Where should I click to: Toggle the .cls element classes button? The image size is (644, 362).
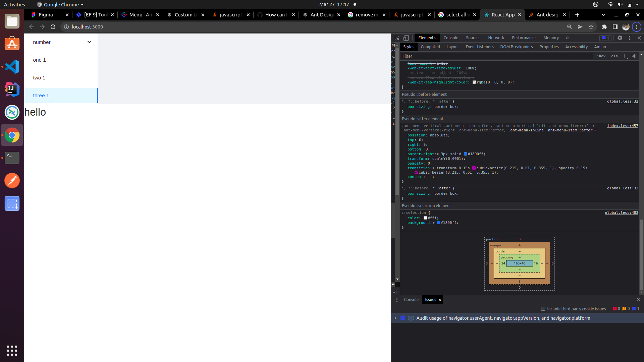point(614,56)
